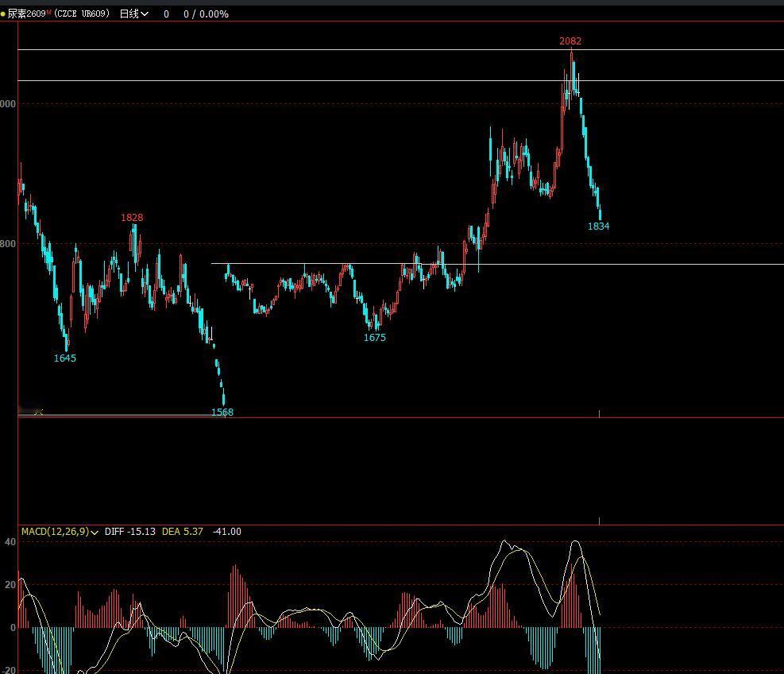Click the 1828 peak price label
This screenshot has height=674, width=784.
(132, 217)
